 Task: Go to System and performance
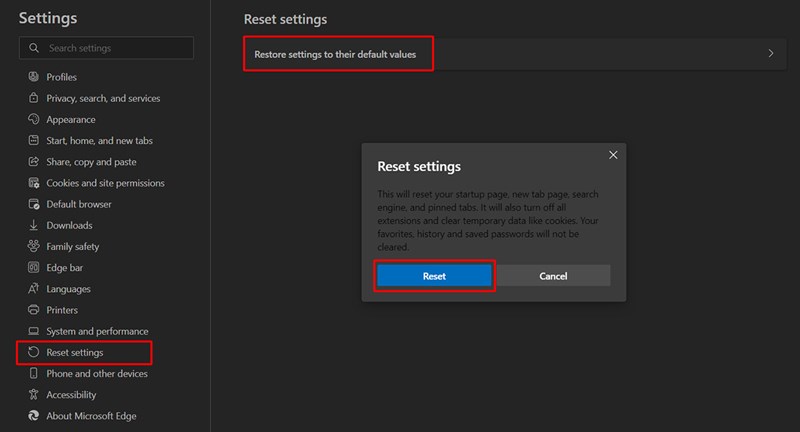97,332
